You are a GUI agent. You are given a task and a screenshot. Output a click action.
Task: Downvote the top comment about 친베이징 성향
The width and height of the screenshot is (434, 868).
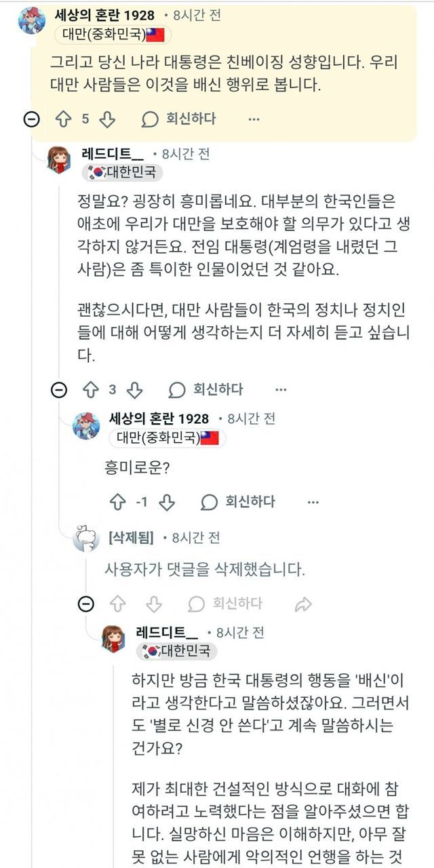pyautogui.click(x=107, y=119)
